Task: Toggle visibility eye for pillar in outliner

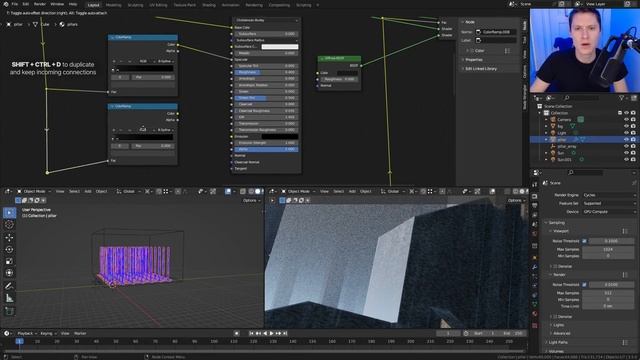Action: [626, 140]
